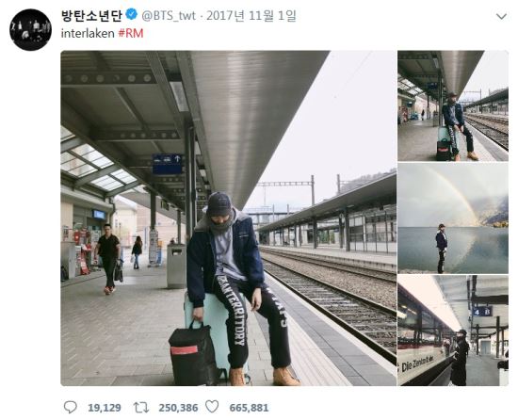Viewport: 518px width, 420px height.
Task: Click the 'interlaken' tweet text
Action: point(88,33)
